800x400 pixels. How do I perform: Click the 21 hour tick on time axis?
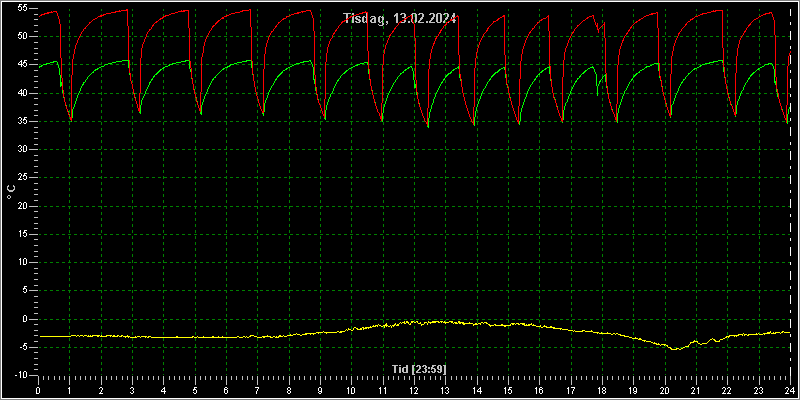(696, 391)
